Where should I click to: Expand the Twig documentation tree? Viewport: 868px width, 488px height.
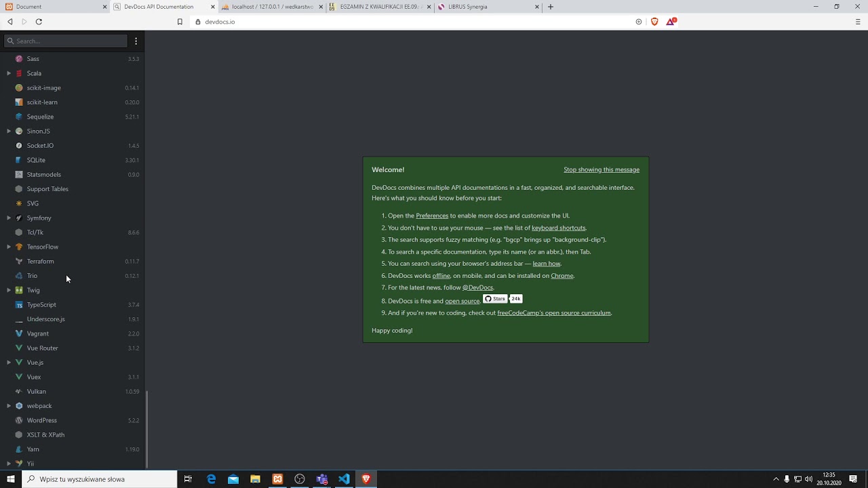pos(9,290)
